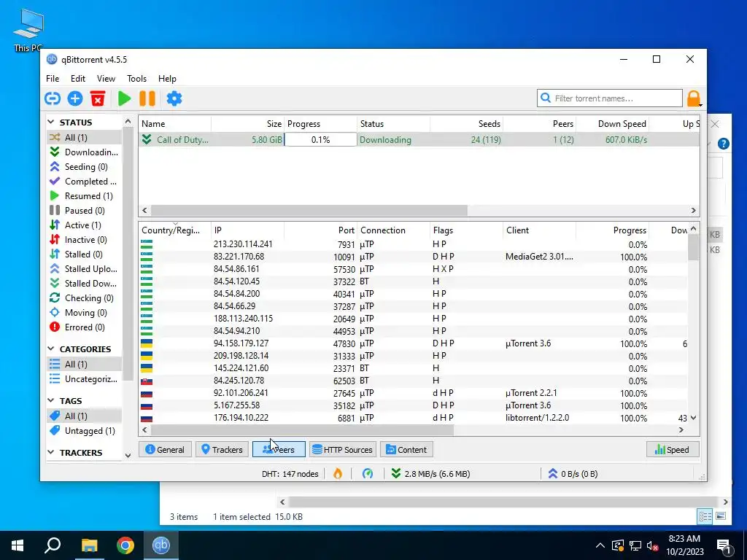Select the Seeding (0) filter
This screenshot has width=747, height=560.
(x=84, y=167)
